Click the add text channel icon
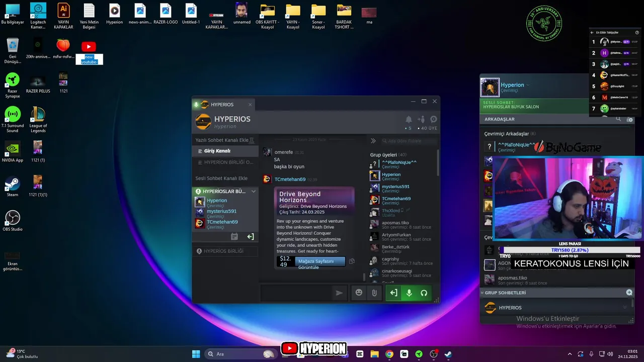Image resolution: width=644 pixels, height=362 pixels. point(252,140)
